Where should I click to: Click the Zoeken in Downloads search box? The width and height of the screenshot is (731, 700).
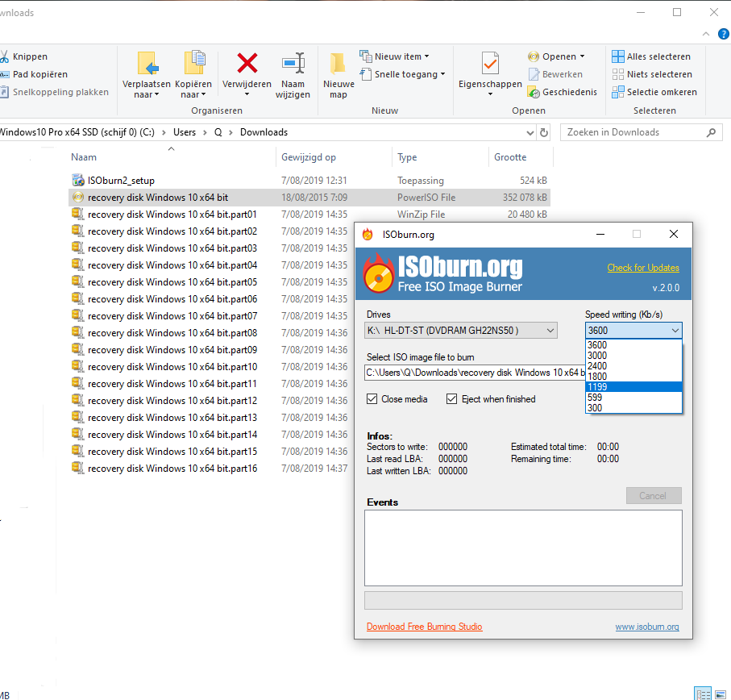637,132
